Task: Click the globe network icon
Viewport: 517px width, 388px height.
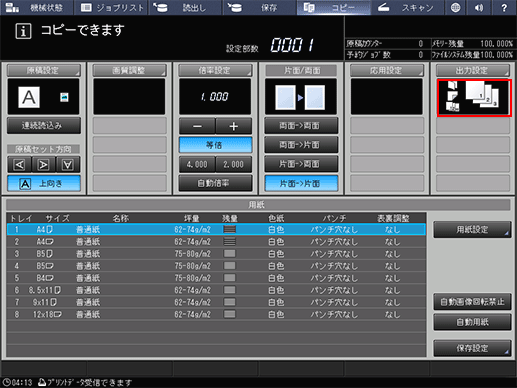Action: click(x=455, y=8)
